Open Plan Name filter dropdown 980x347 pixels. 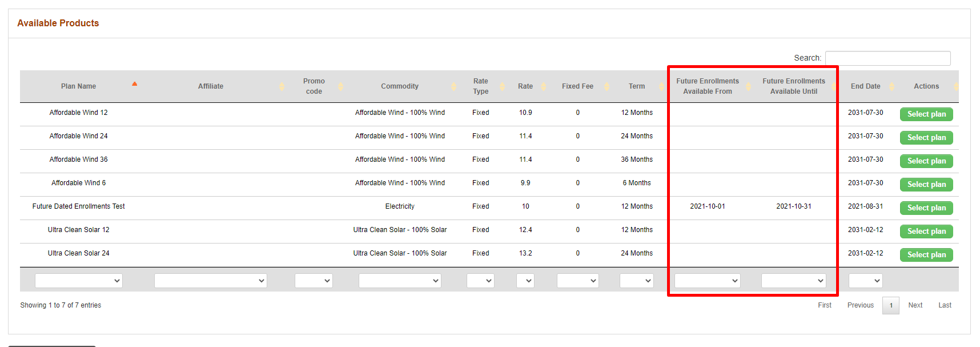click(79, 281)
